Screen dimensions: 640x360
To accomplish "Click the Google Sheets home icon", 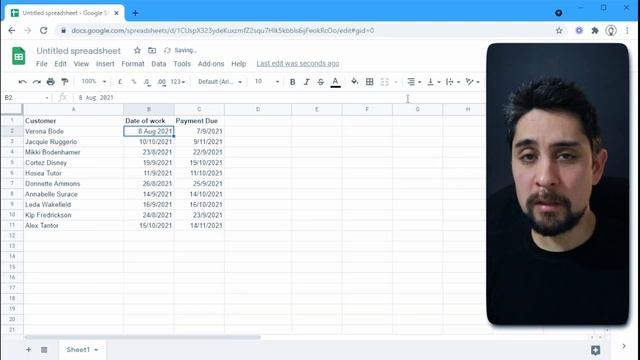I will click(18, 56).
